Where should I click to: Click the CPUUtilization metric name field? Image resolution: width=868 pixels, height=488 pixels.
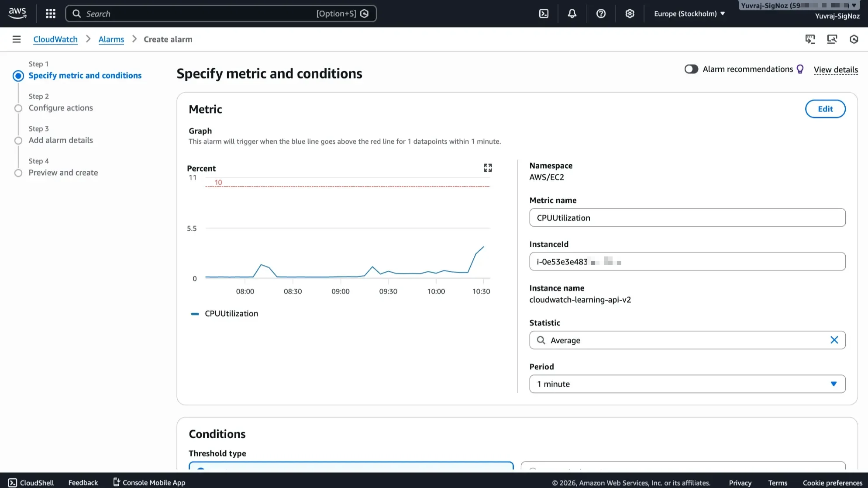[x=687, y=218]
